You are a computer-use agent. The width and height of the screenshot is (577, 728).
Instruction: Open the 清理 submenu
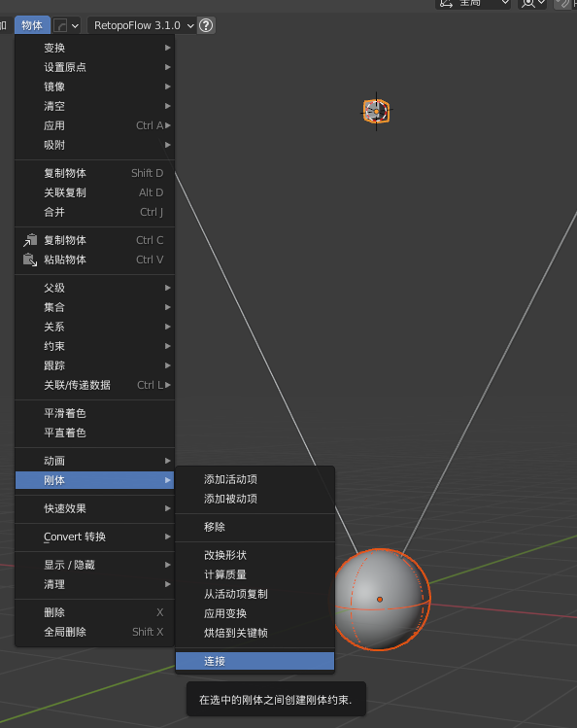pos(94,584)
